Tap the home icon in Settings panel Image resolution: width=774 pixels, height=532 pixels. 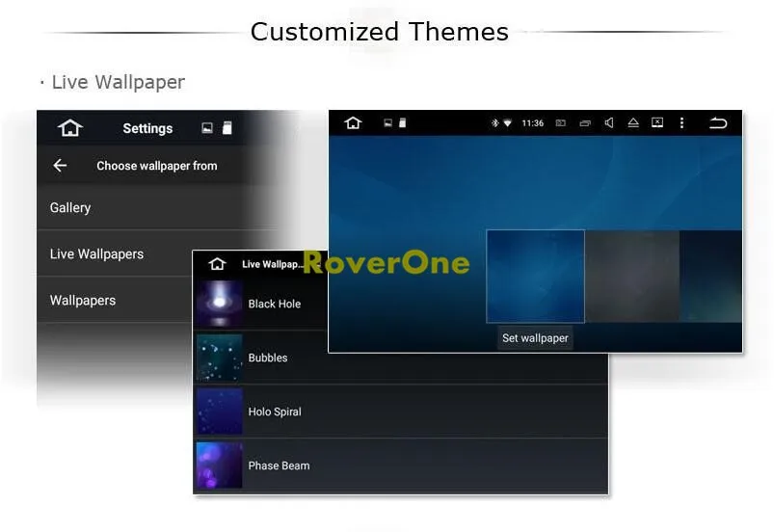[x=70, y=128]
